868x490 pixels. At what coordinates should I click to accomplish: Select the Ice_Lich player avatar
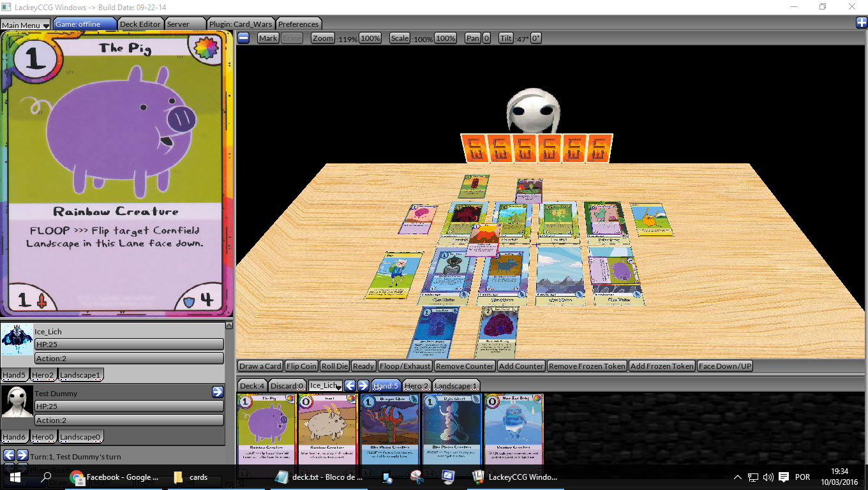pos(17,339)
